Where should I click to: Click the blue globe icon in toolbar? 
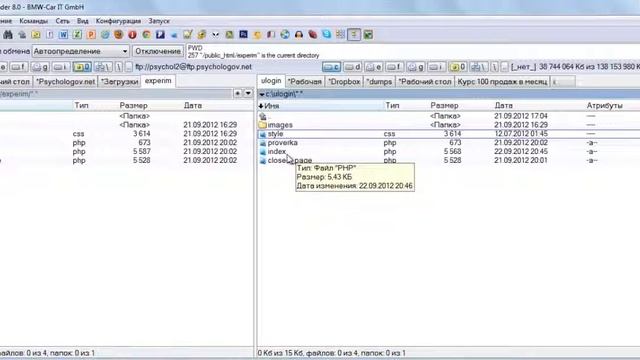(x=285, y=35)
